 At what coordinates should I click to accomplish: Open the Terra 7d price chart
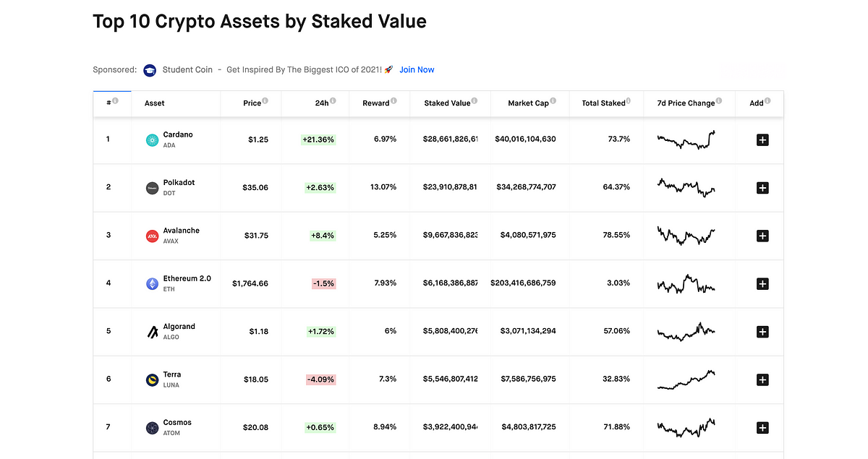tap(686, 380)
